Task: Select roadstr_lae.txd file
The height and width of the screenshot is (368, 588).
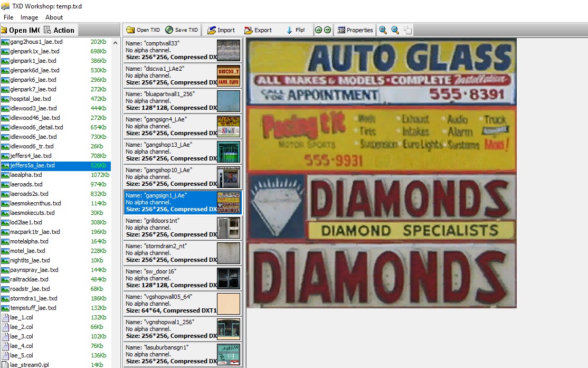Action: 55,289
